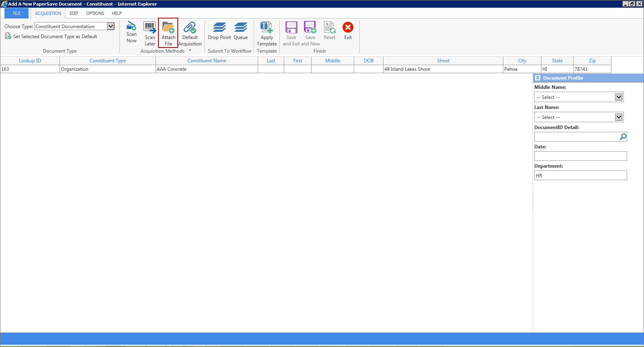Click the Queue workflow icon
The image size is (644, 347).
pos(240,27)
